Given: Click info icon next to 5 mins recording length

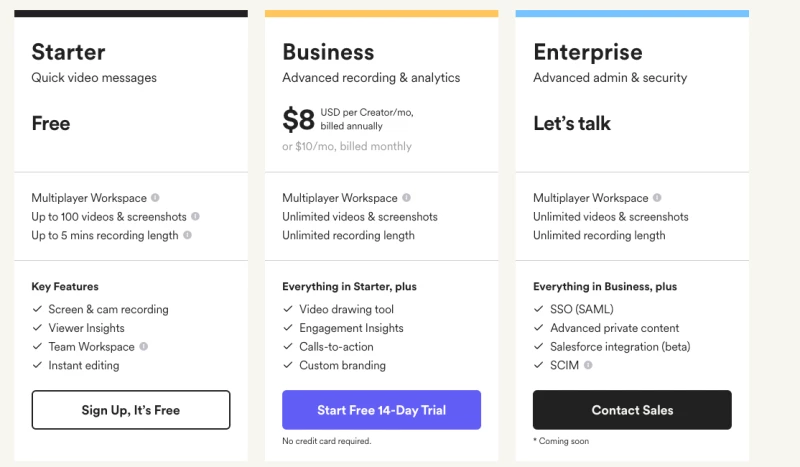Looking at the screenshot, I should [187, 236].
